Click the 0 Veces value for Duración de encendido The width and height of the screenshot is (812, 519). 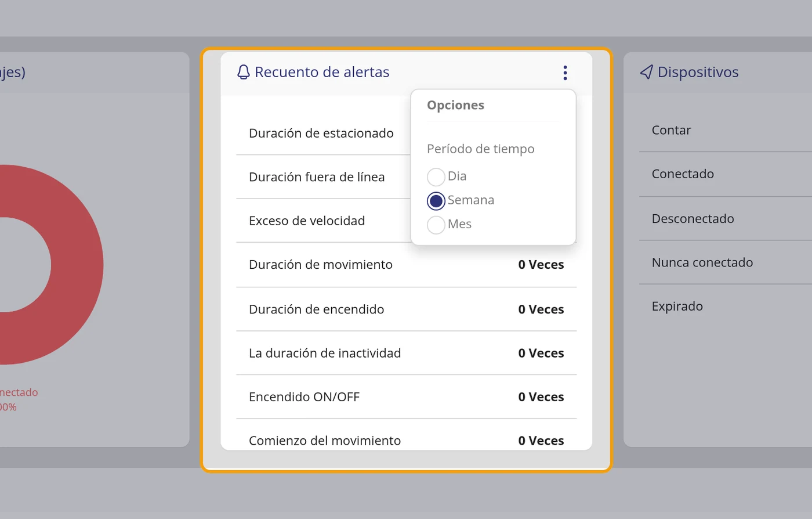(x=541, y=309)
